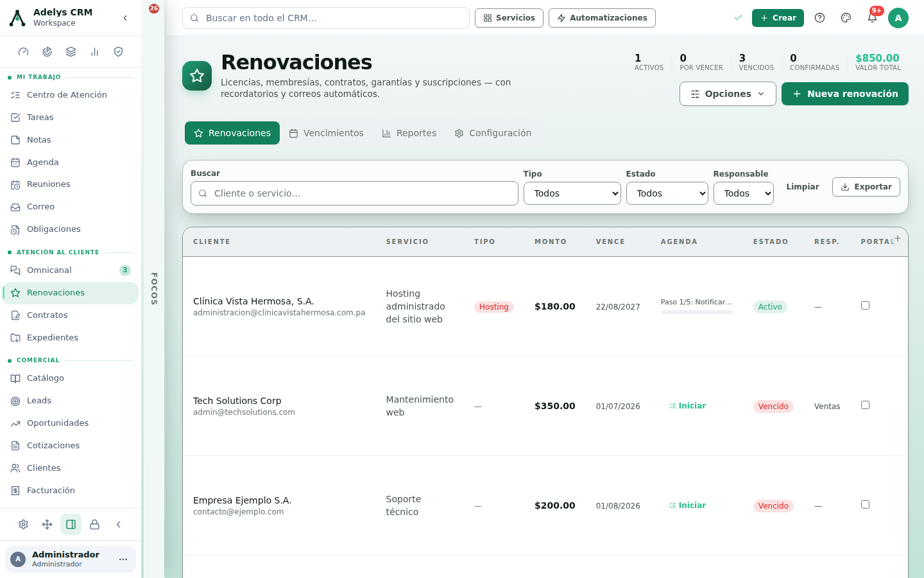Click the collapse chevron in sidebar footer
Screen dimensions: 924x578
point(119,525)
